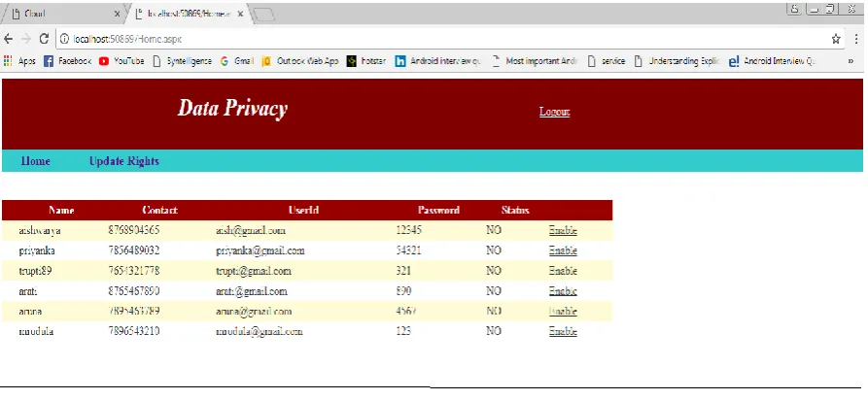Open the YouTube bookmark
The height and width of the screenshot is (400, 868).
pos(122,61)
